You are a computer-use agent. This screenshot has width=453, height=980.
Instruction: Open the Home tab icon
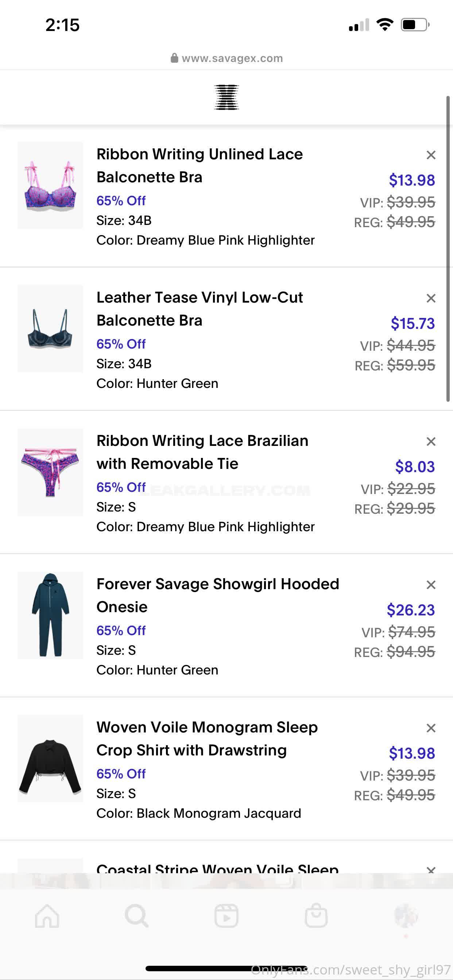coord(47,916)
